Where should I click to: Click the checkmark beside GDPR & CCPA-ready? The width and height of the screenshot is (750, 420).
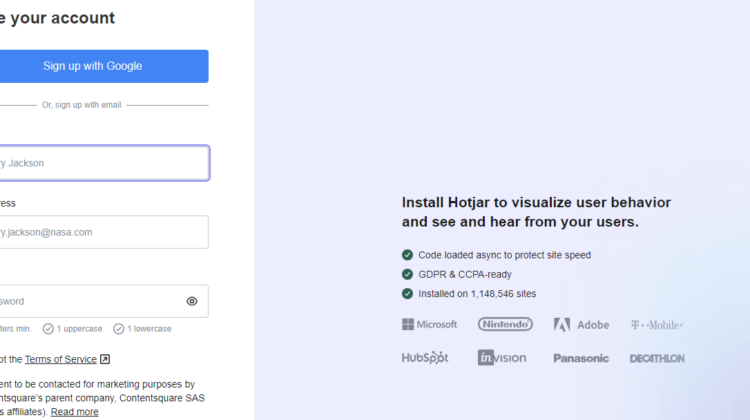[407, 274]
